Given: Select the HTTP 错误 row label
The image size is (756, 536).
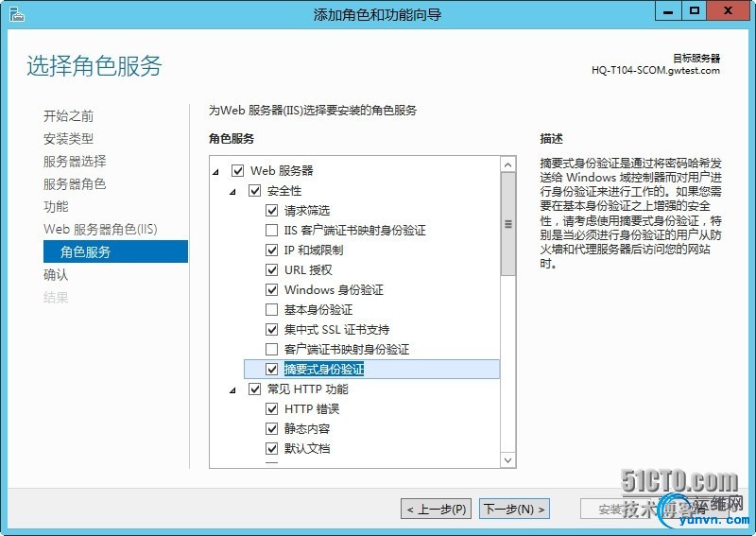Looking at the screenshot, I should coord(312,408).
